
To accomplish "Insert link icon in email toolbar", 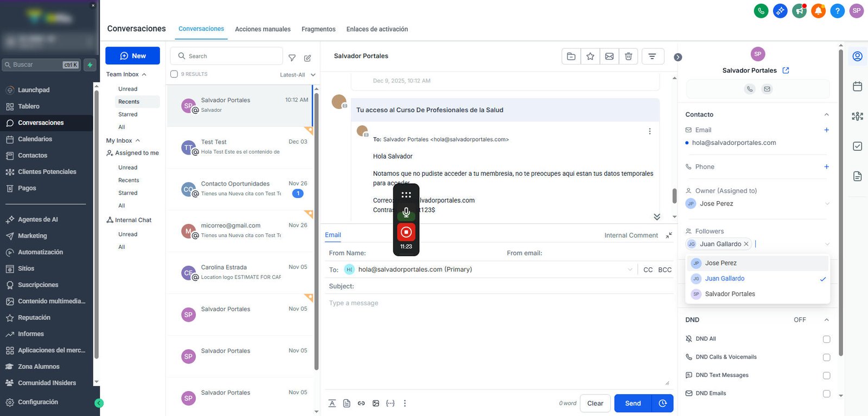I will (x=361, y=403).
